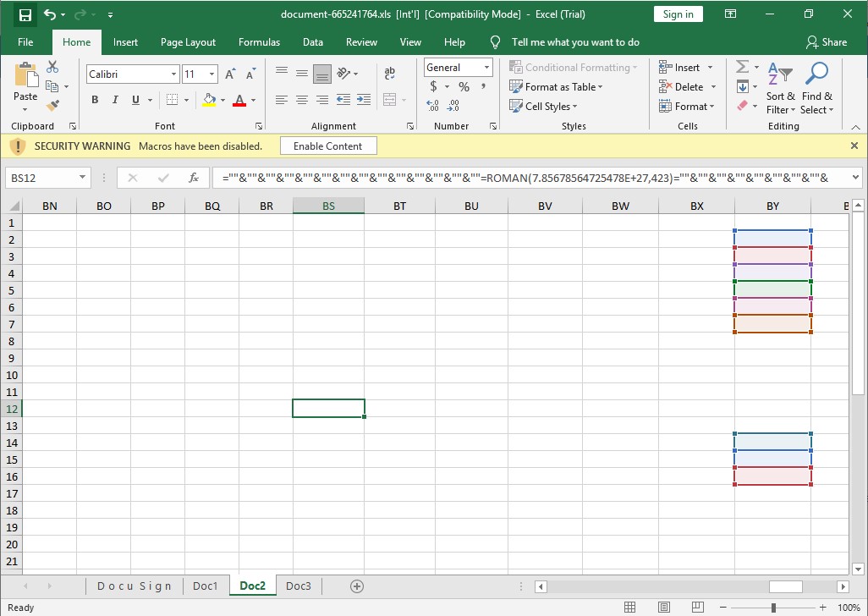Click the Sign in button
This screenshot has width=868, height=616.
click(678, 14)
